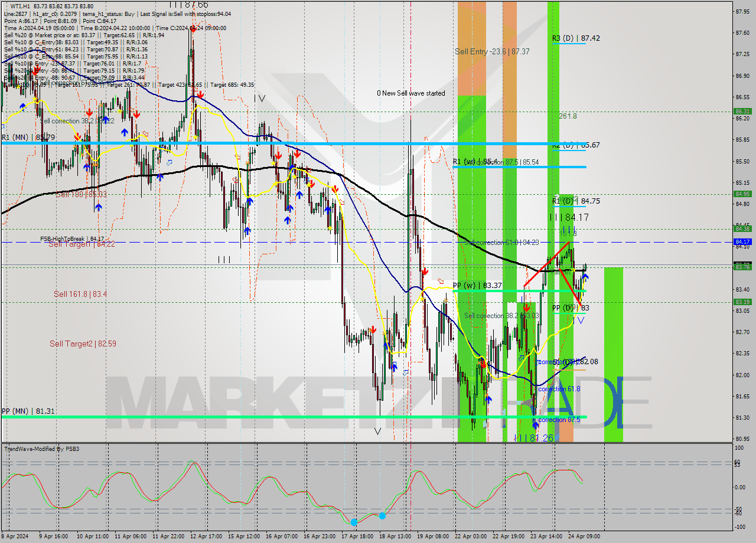
Task: Select the '12 Apr 17:00' time axis label
Action: point(207,537)
